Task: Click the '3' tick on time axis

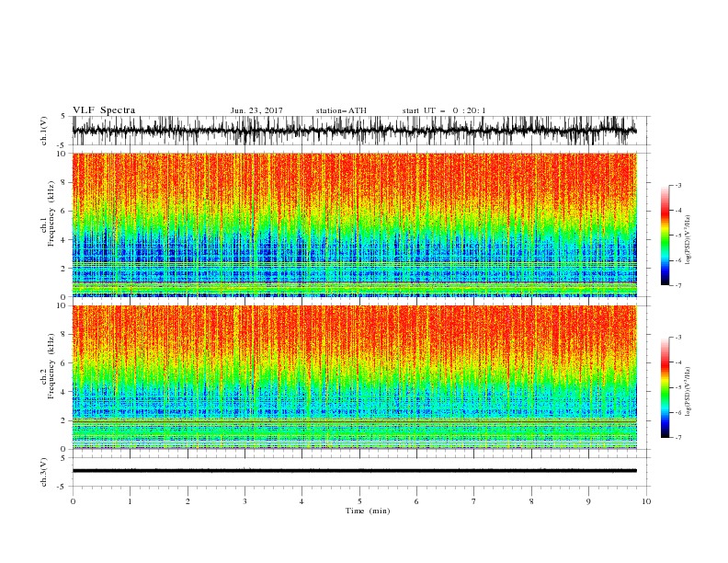Action: coord(245,501)
